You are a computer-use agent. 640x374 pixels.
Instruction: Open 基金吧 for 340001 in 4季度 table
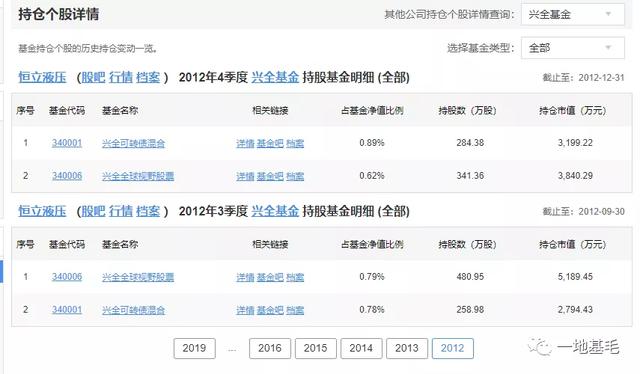point(270,143)
